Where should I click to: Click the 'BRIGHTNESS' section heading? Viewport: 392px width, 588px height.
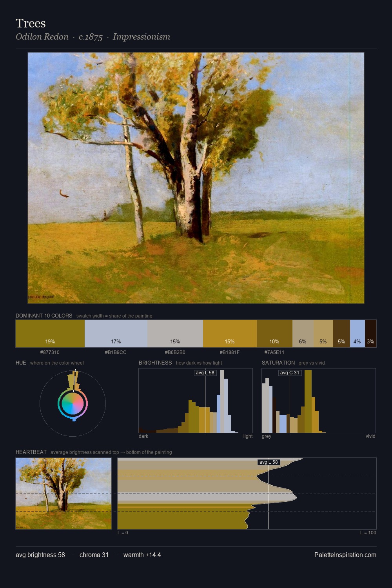pyautogui.click(x=155, y=363)
